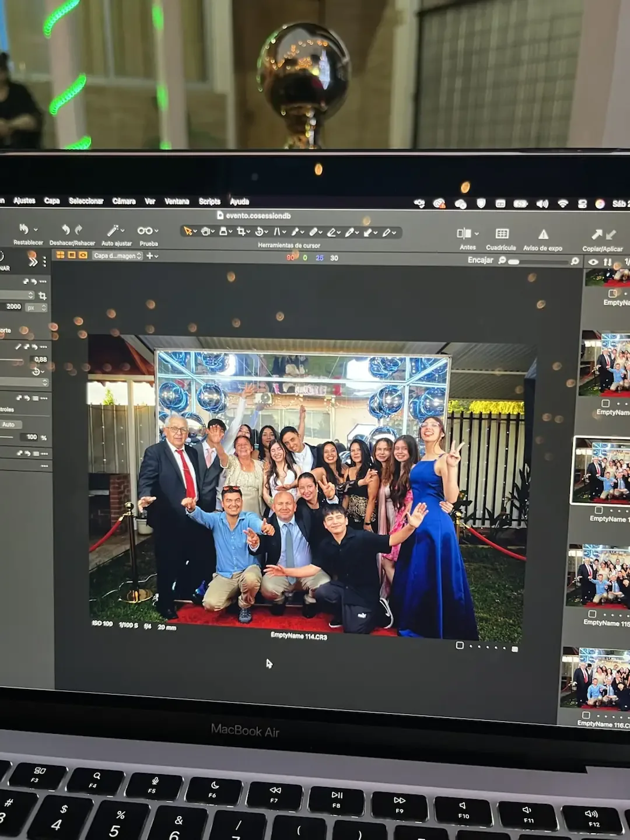The width and height of the screenshot is (630, 840).
Task: Click the double-chevron more tool tabs icon
Action: coord(33,261)
